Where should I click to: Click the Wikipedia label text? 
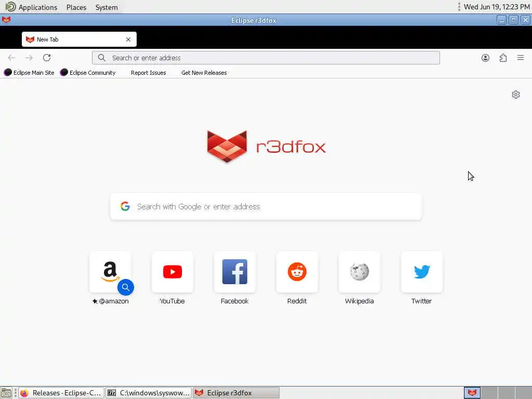[x=360, y=301]
